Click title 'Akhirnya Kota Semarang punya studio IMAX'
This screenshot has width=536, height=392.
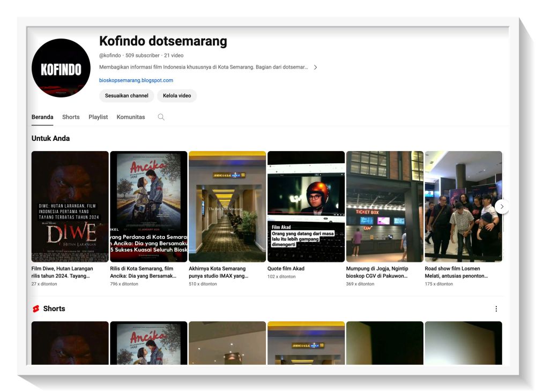click(219, 272)
